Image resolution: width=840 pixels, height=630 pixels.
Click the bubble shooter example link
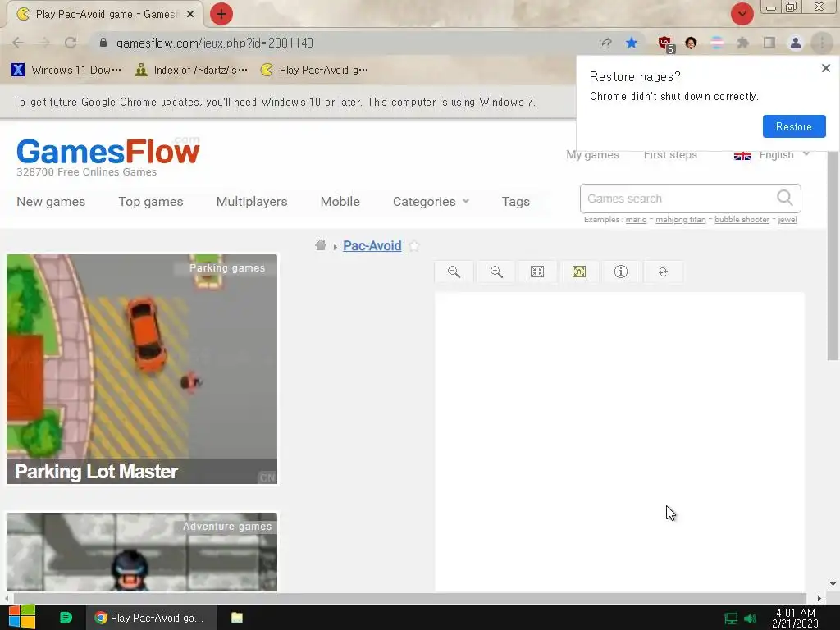coord(742,220)
